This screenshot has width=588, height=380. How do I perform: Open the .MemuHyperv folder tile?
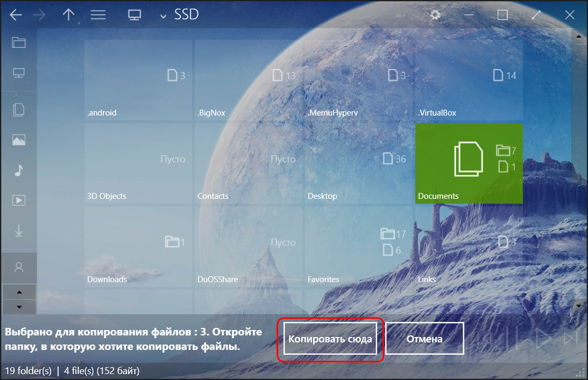(359, 80)
